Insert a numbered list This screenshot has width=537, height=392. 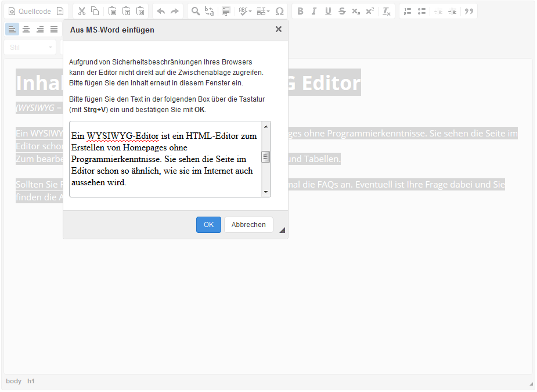[x=408, y=11]
